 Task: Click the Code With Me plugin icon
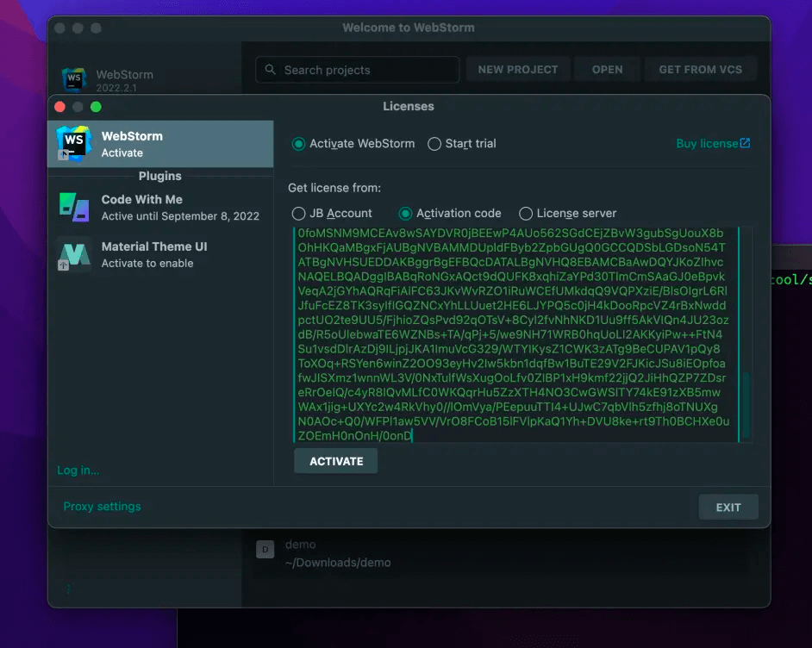point(74,207)
